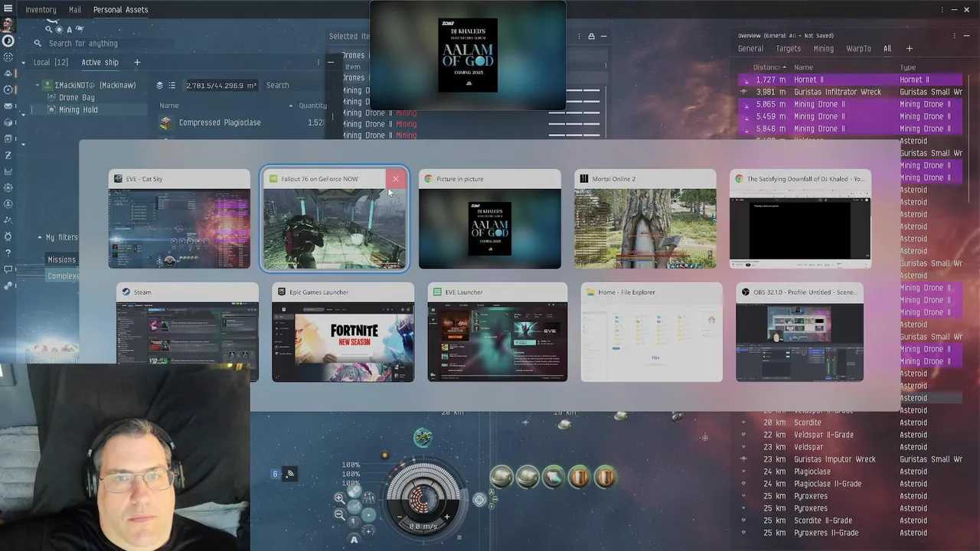Switch to Epic Games Launcher thumbnail

(343, 332)
